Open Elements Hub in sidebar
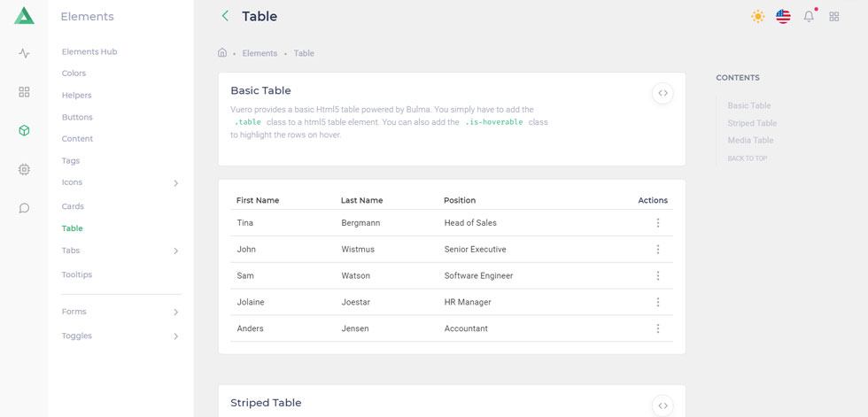The image size is (868, 417). coord(89,51)
